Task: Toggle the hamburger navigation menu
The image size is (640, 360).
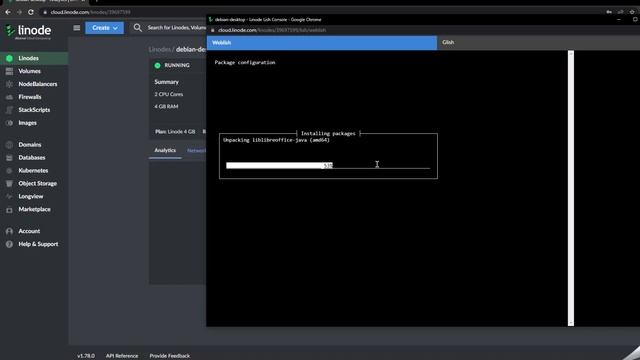Action: (x=77, y=28)
